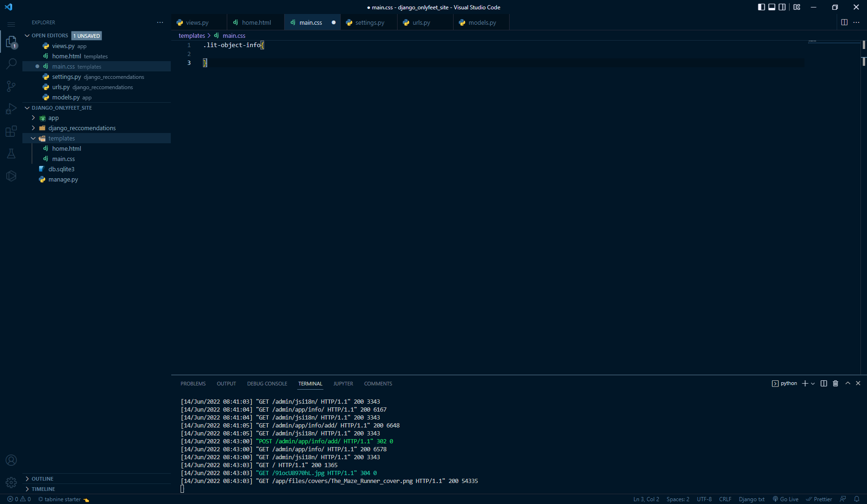
Task: Maximize the panel size
Action: coord(848,383)
